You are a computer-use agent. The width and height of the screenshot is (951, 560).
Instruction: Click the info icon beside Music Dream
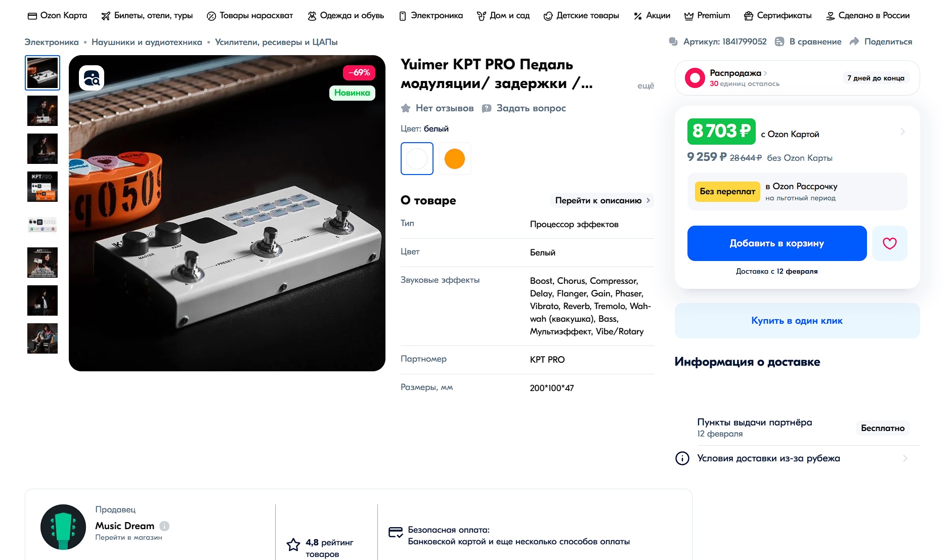click(164, 526)
